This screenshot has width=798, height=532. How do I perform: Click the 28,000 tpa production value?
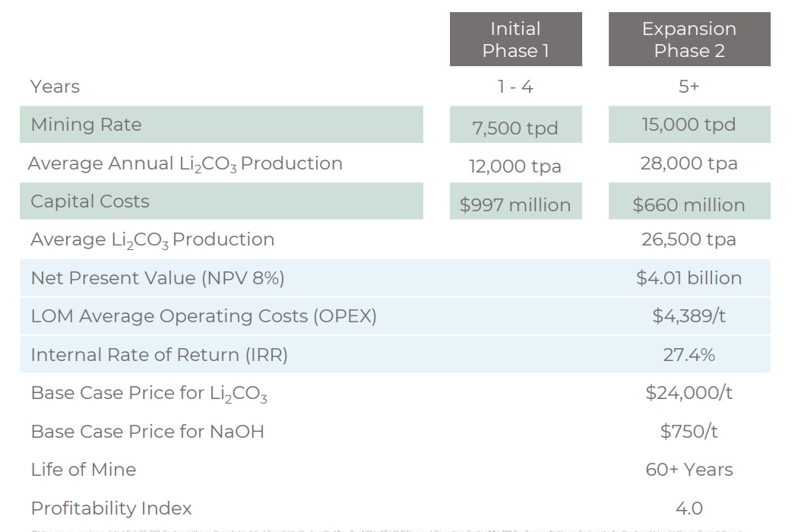pos(689,163)
